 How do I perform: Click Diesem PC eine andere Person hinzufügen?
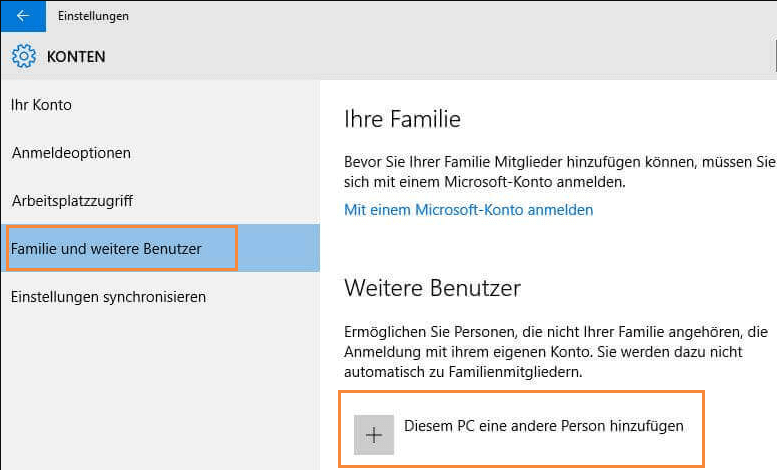544,426
